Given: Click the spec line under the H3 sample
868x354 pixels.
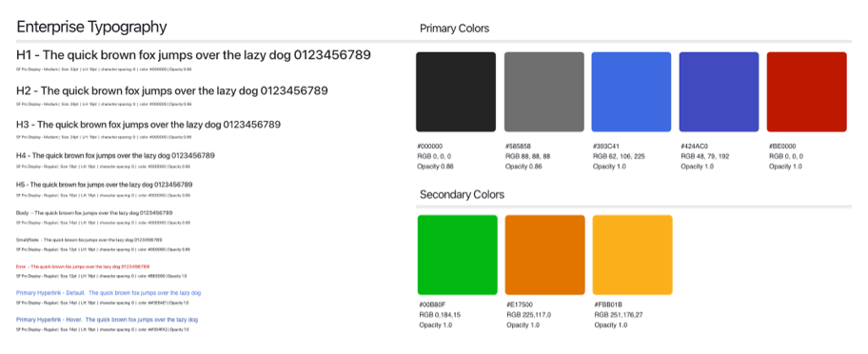Looking at the screenshot, I should coord(104,137).
